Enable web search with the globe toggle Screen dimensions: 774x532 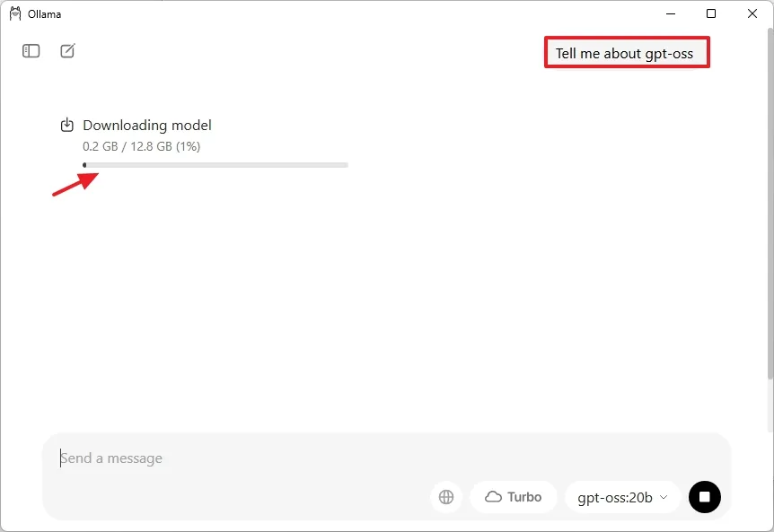pyautogui.click(x=446, y=496)
